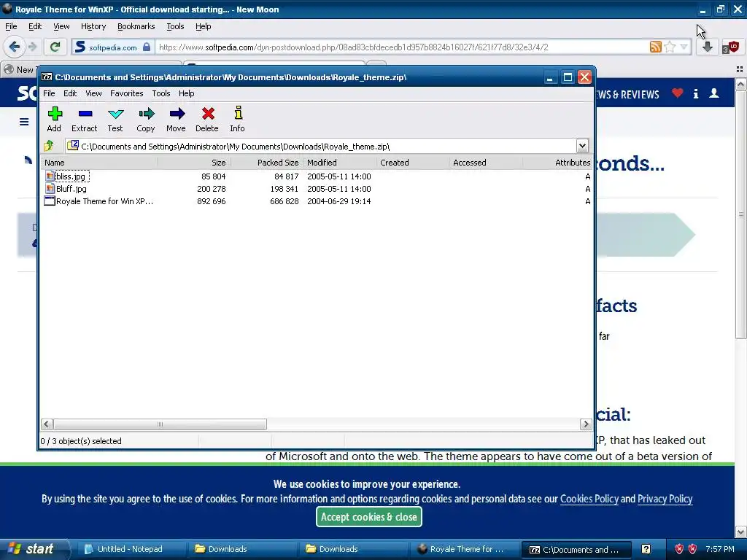This screenshot has height=560, width=747.
Task: Open the browser Downloads arrow button
Action: 708,47
